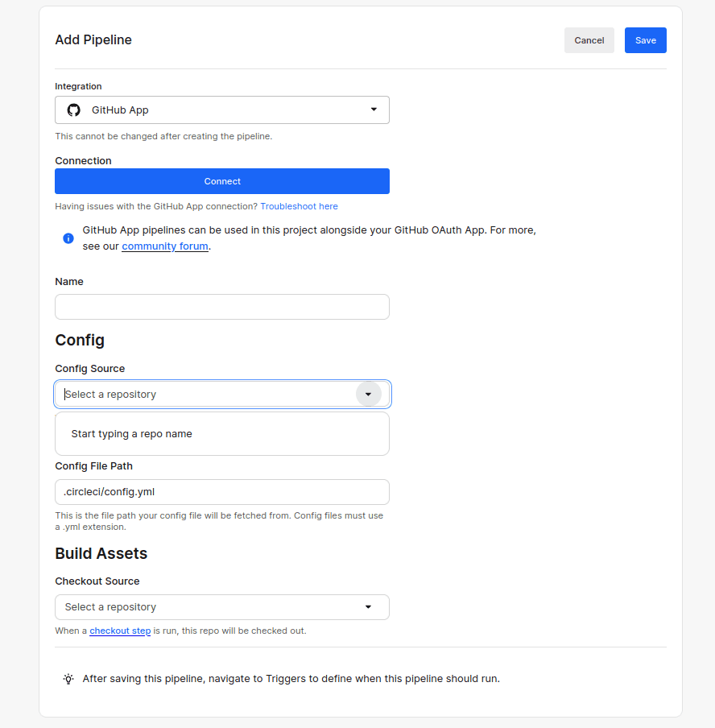Follow the 'checkout step' link

[x=120, y=631]
